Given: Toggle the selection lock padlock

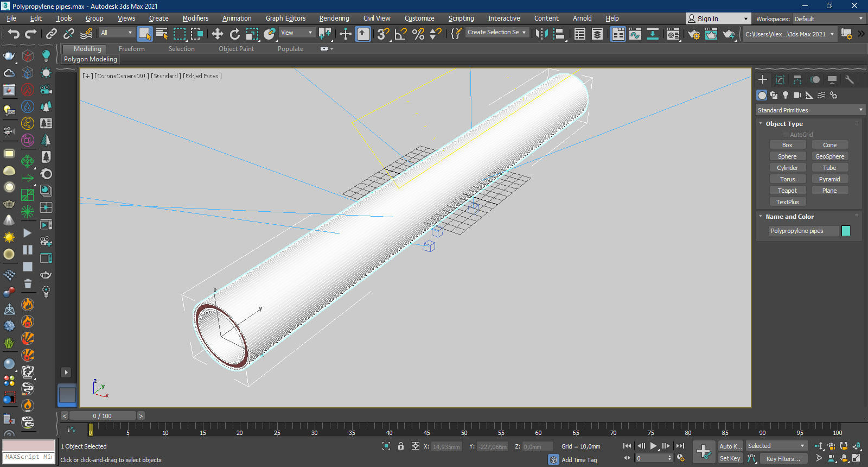Looking at the screenshot, I should pos(401,446).
